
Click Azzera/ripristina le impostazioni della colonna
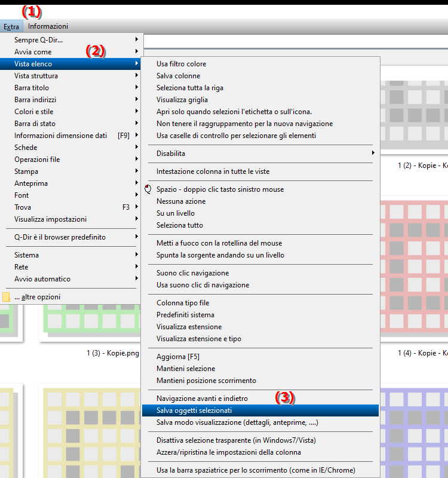click(x=260, y=452)
